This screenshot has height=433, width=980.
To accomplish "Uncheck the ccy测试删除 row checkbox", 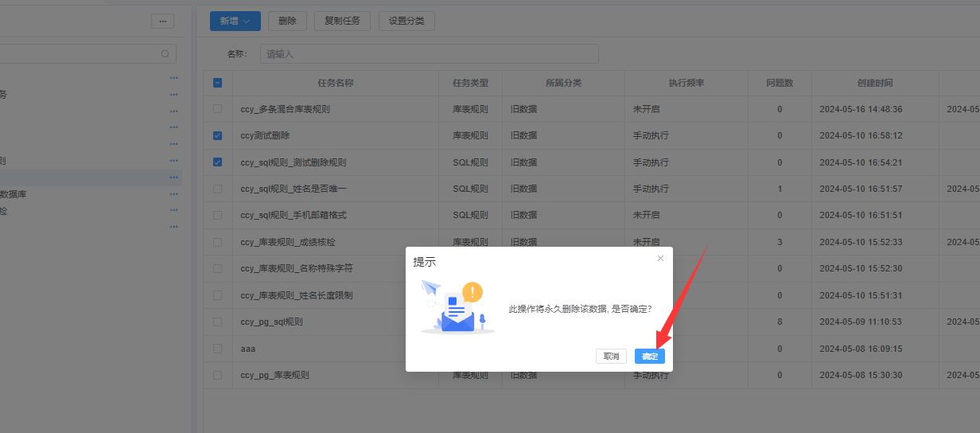I will click(x=217, y=135).
